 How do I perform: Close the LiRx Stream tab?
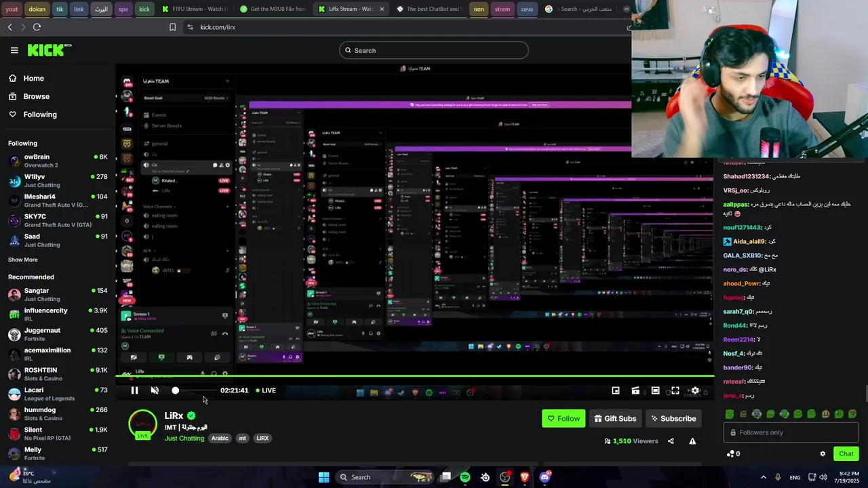pyautogui.click(x=382, y=9)
